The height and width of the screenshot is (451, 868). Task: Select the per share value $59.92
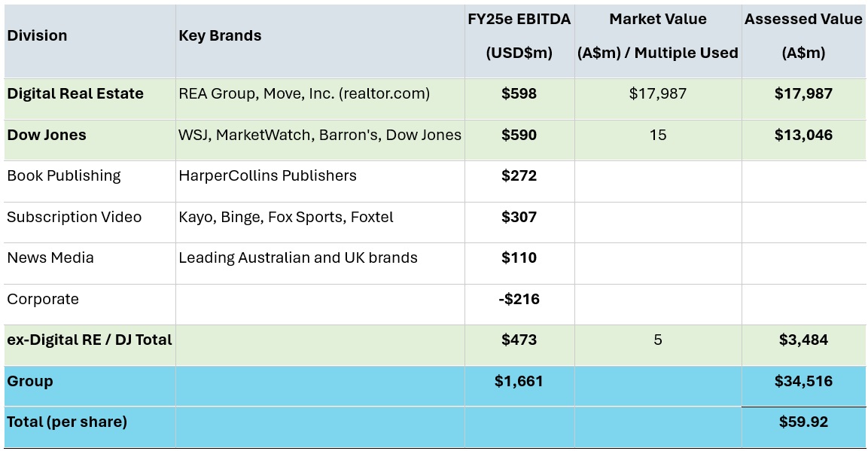tap(803, 422)
